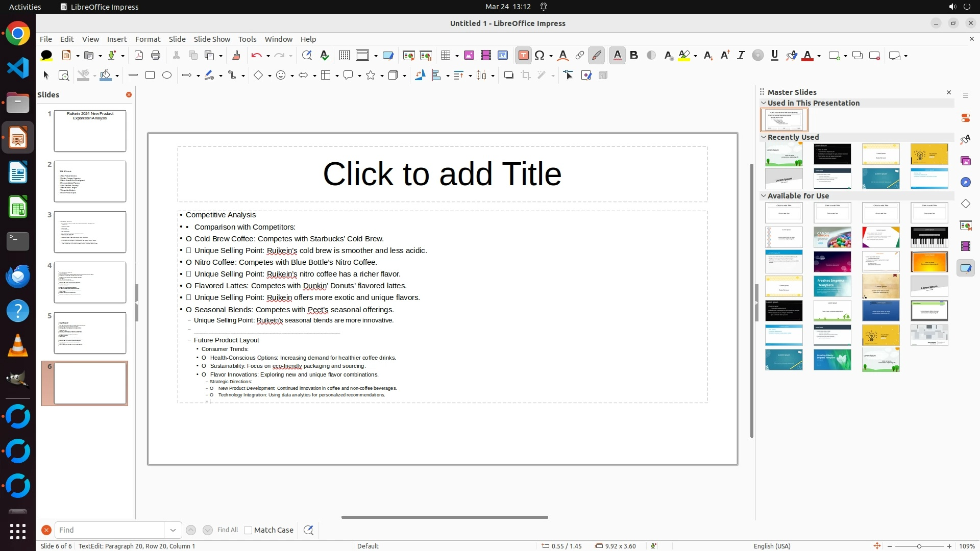Click the Insert Image icon

point(469,56)
